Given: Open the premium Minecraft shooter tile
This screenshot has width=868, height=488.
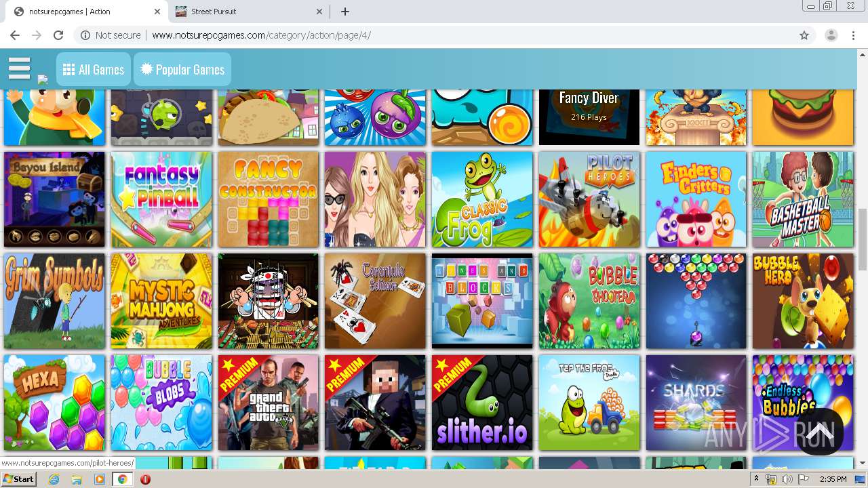Looking at the screenshot, I should click(x=375, y=403).
